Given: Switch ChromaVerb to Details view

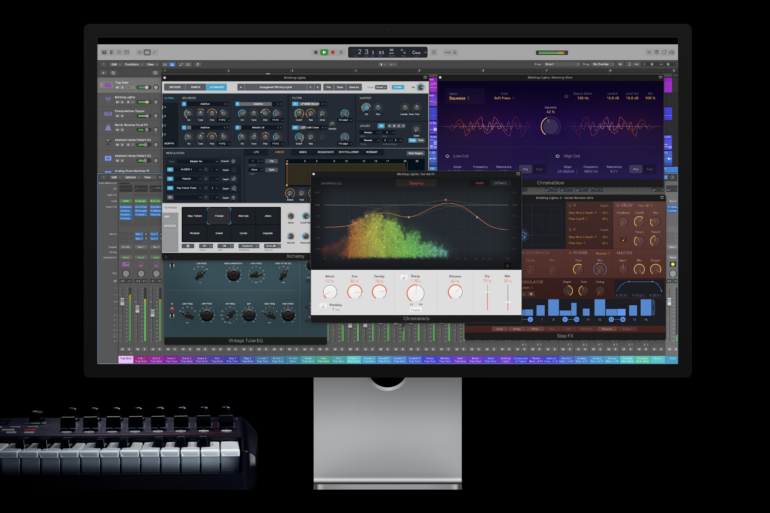Looking at the screenshot, I should 500,183.
